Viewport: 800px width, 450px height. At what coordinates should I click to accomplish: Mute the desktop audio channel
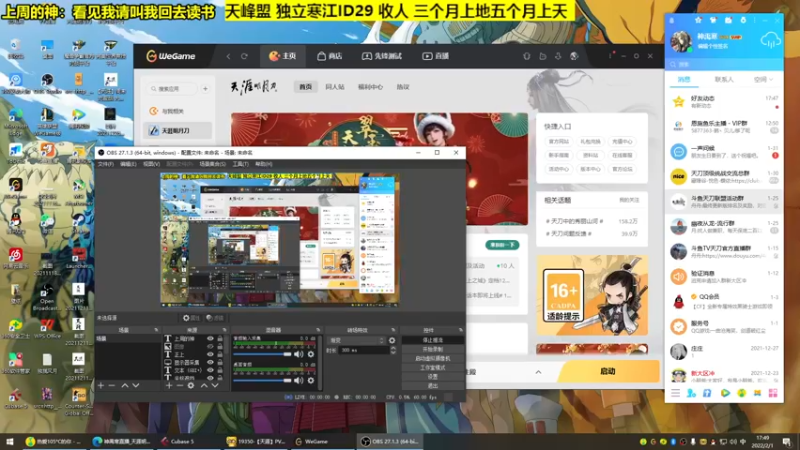(298, 380)
